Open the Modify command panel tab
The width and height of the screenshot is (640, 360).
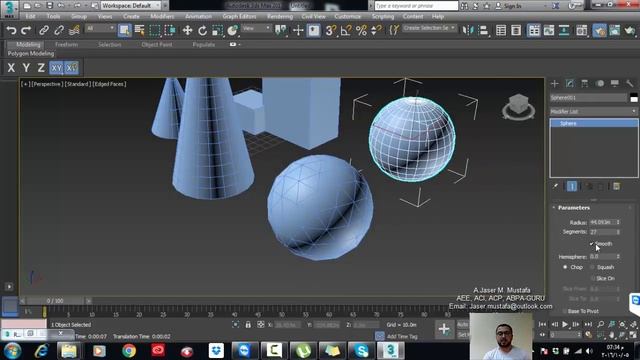pyautogui.click(x=570, y=84)
